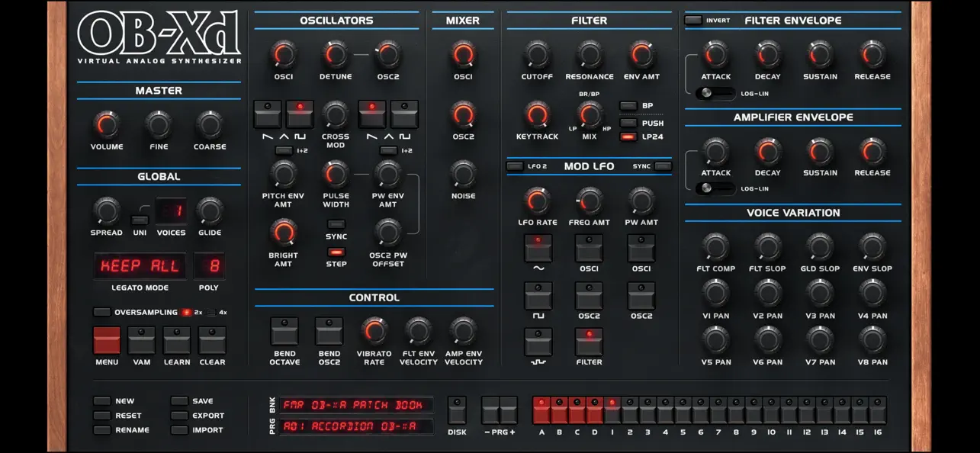
Task: Toggle the Mod LFO SYNC switch
Action: (x=663, y=166)
